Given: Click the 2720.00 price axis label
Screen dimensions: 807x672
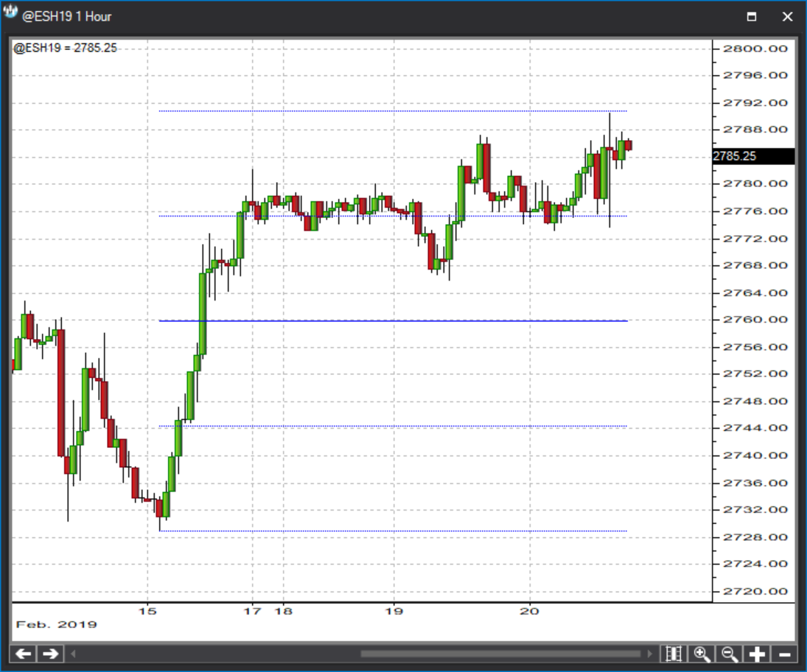Looking at the screenshot, I should pos(755,591).
